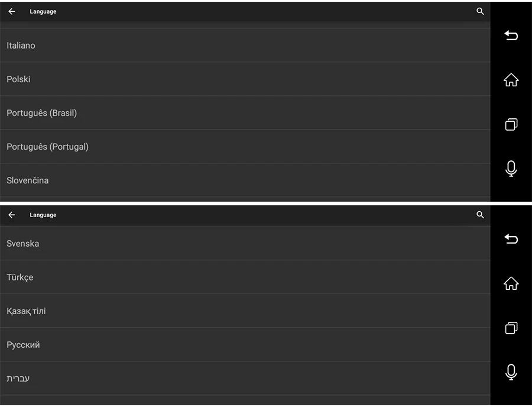Select Svenska language
532x407 pixels.
click(245, 243)
